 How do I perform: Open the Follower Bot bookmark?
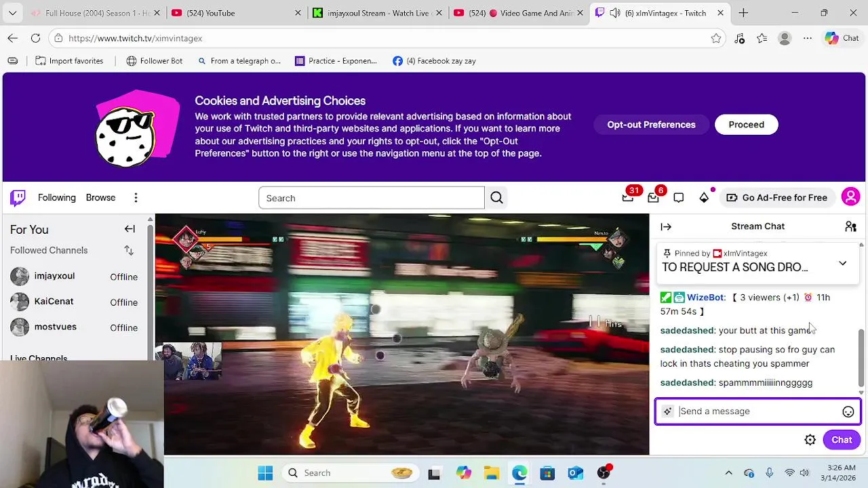point(154,61)
